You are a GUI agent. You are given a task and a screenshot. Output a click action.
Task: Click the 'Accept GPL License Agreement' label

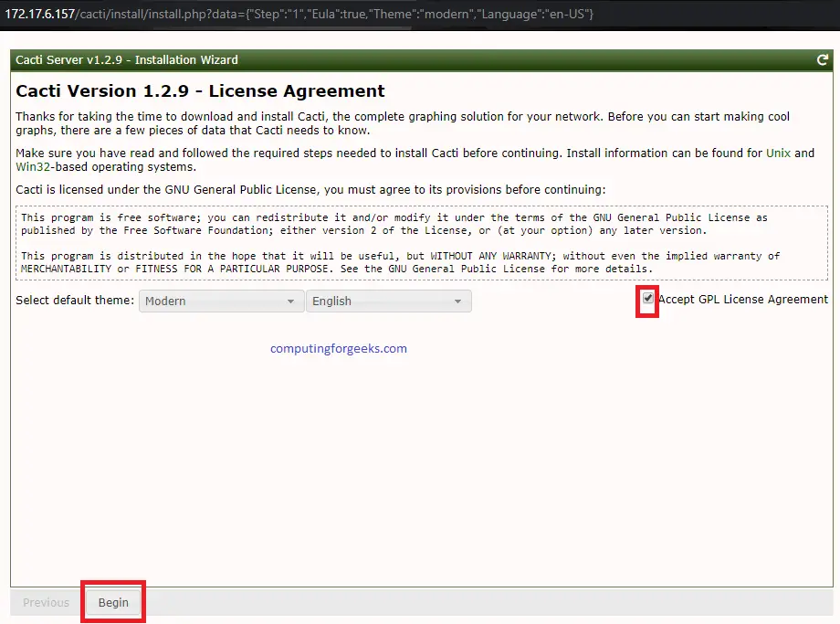coord(743,299)
